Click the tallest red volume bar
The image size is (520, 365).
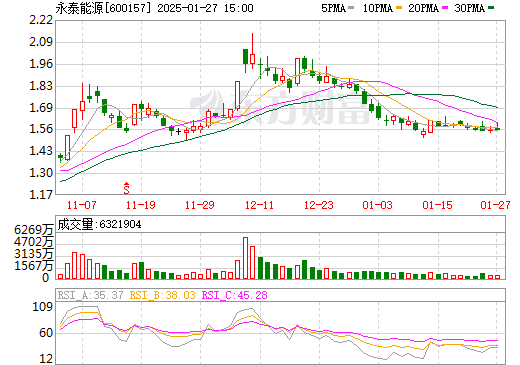[x=246, y=258]
